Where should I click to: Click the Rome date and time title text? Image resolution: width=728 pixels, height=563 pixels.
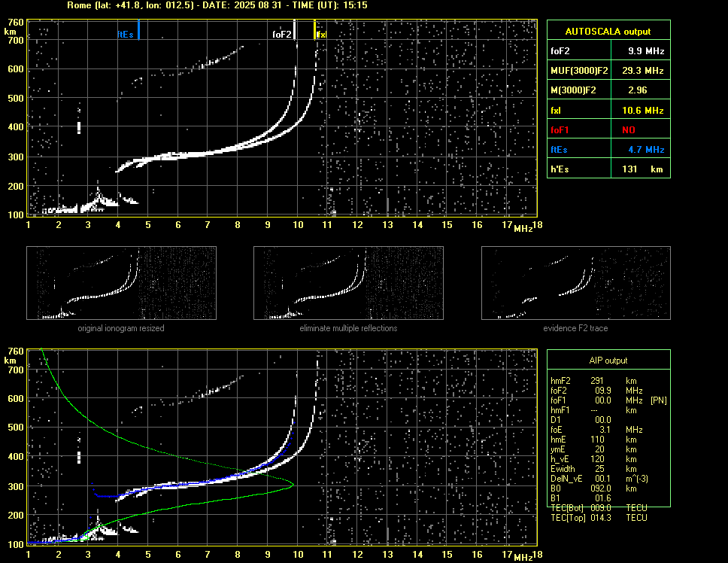(x=217, y=5)
